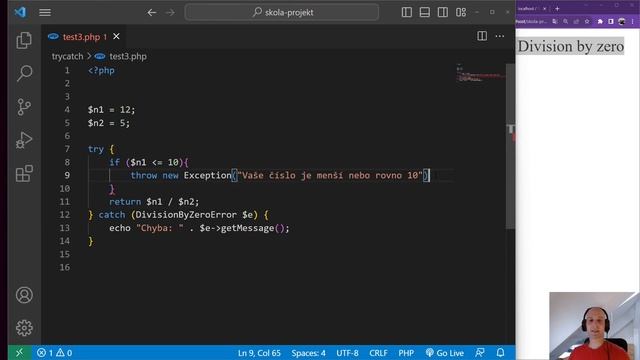Toggle the secondary side bar layout icon
This screenshot has width=640, height=360.
click(442, 12)
